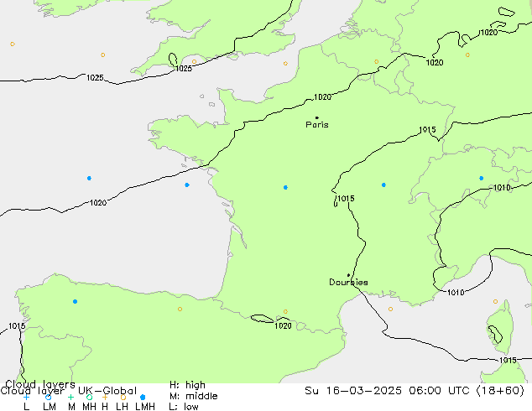This screenshot has height=411, width=532.
Task: Select the blue dot far west in Biscay
Action: (x=89, y=178)
